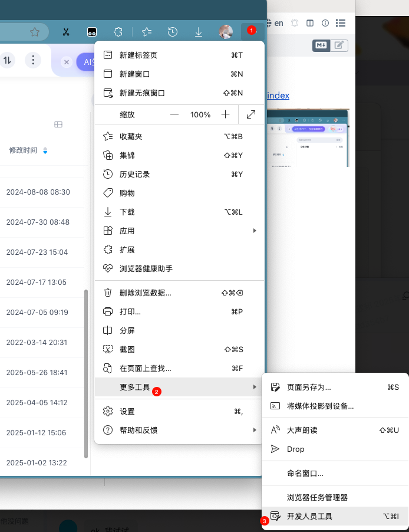Switch to table view layout icon
The width and height of the screenshot is (409, 532).
tap(58, 124)
